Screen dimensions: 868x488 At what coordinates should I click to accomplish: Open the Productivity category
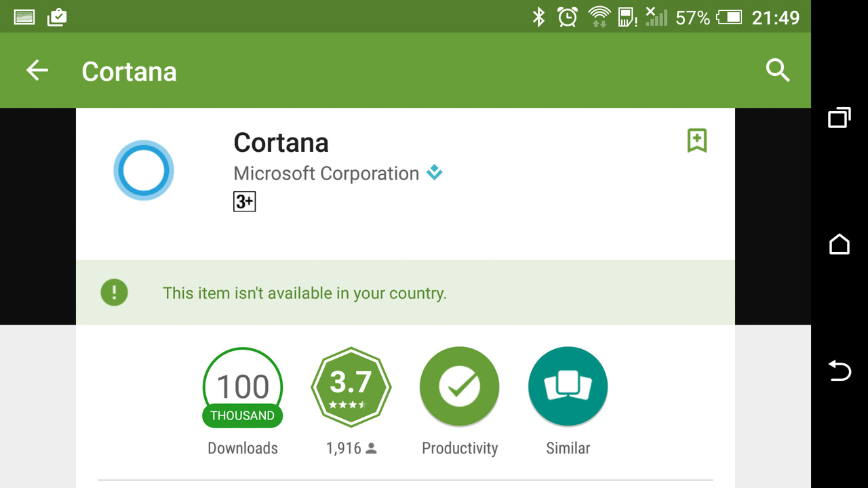pyautogui.click(x=459, y=386)
